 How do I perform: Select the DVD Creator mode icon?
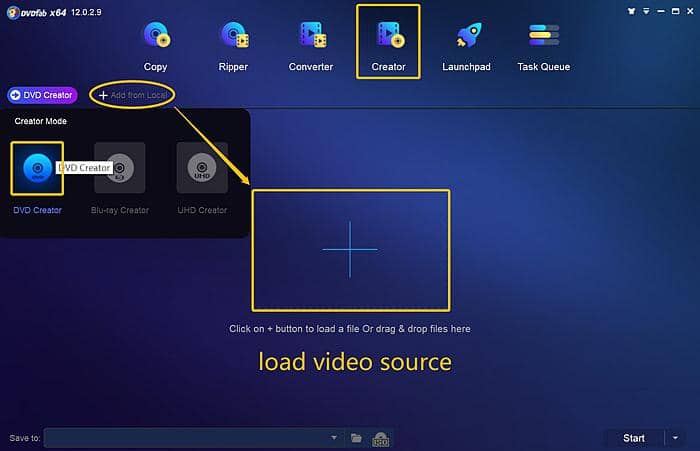[x=37, y=168]
